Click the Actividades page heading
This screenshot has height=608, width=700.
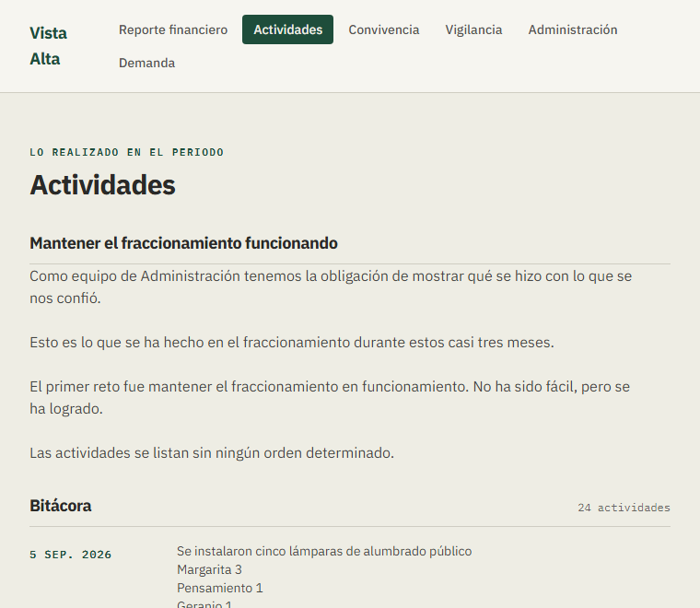[102, 185]
